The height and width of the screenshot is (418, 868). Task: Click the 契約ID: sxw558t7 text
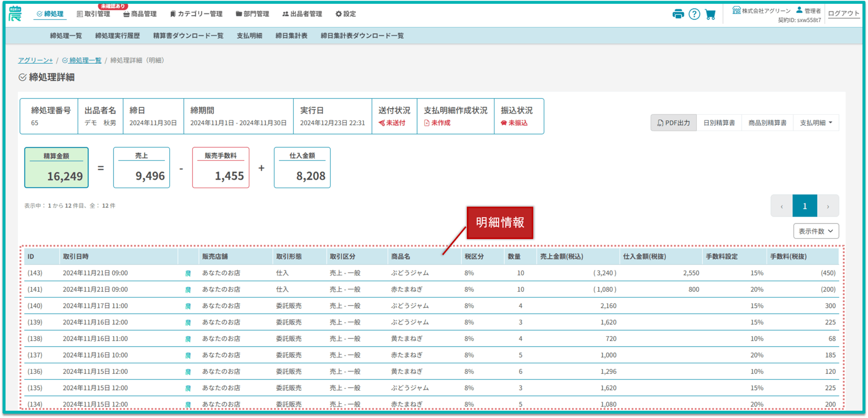coord(799,20)
